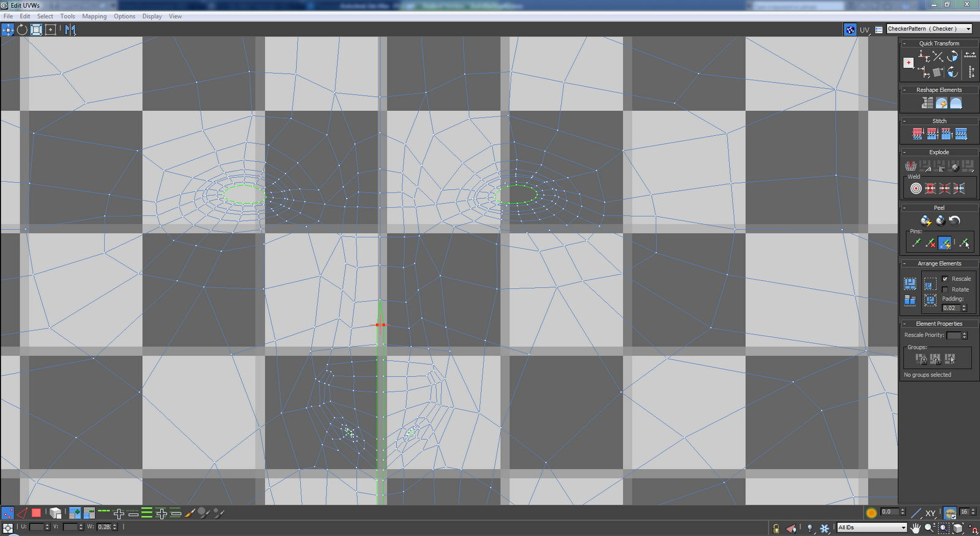Toggle Lock Selection padlock icon

click(x=776, y=529)
